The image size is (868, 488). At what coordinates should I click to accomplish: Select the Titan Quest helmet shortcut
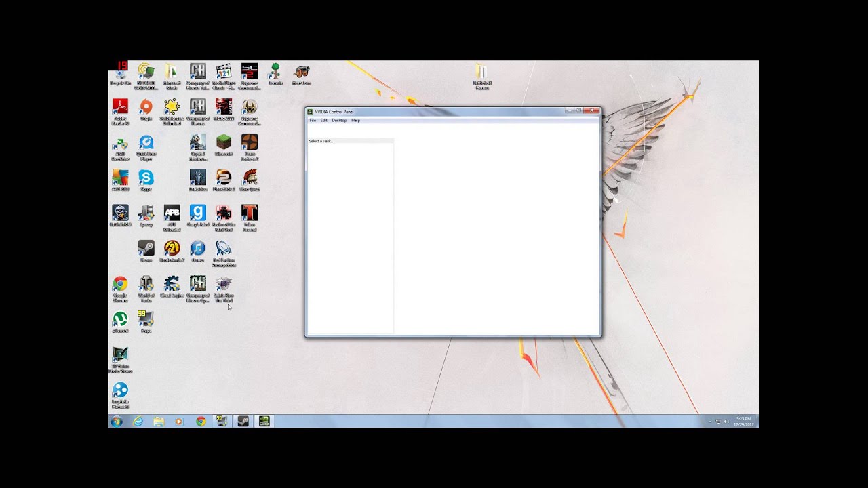(250, 180)
